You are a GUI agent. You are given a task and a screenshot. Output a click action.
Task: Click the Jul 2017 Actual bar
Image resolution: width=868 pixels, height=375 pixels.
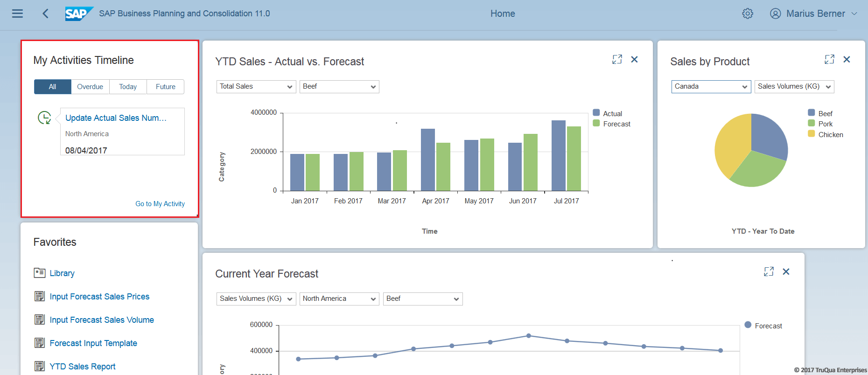559,156
